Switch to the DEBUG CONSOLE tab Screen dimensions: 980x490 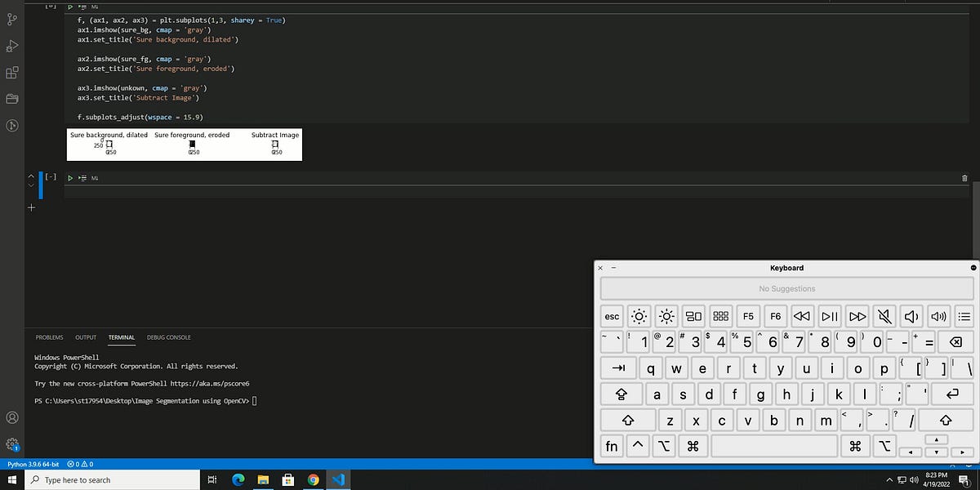169,337
